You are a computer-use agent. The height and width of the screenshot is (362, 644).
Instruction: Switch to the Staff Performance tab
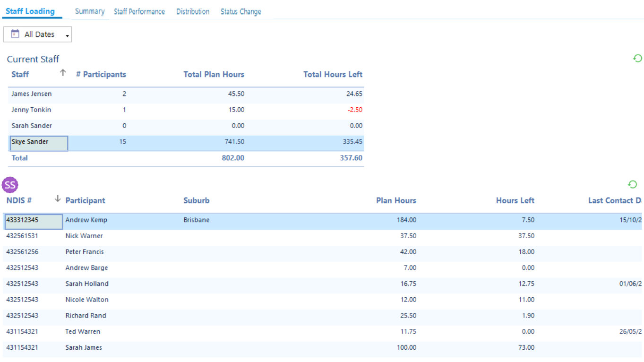139,11
